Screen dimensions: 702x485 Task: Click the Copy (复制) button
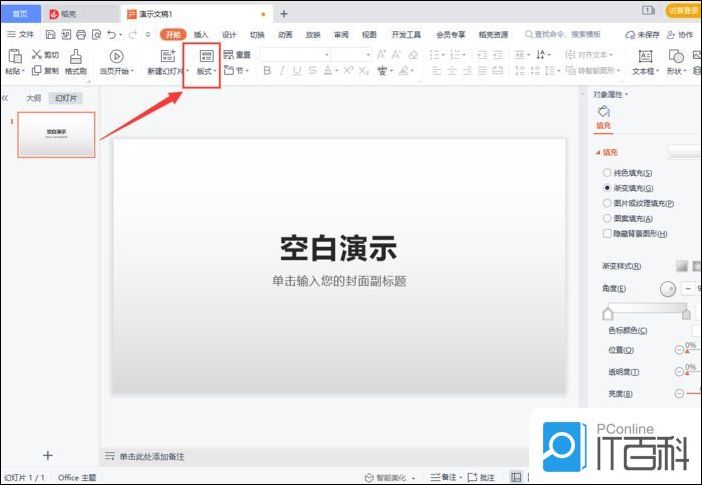click(45, 70)
